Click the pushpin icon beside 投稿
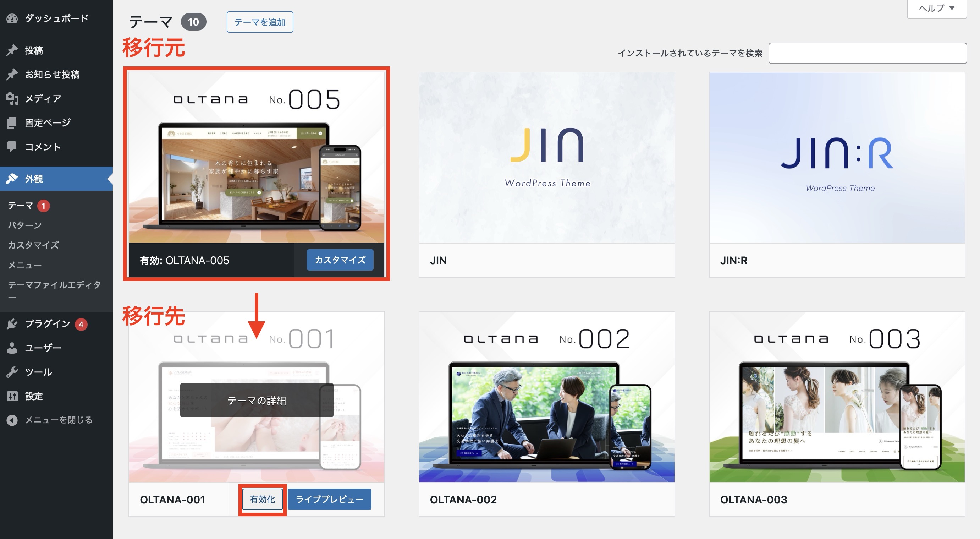Screen dimensions: 980x539 (x=12, y=50)
